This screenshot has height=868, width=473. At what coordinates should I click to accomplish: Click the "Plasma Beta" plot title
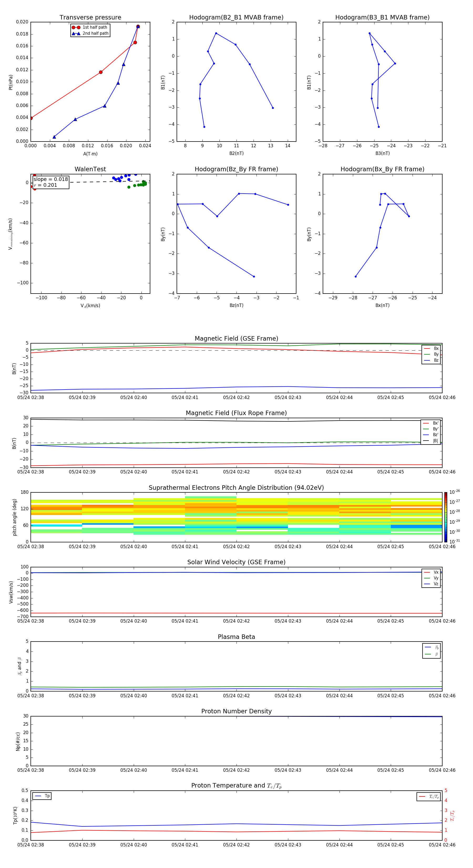[236, 637]
